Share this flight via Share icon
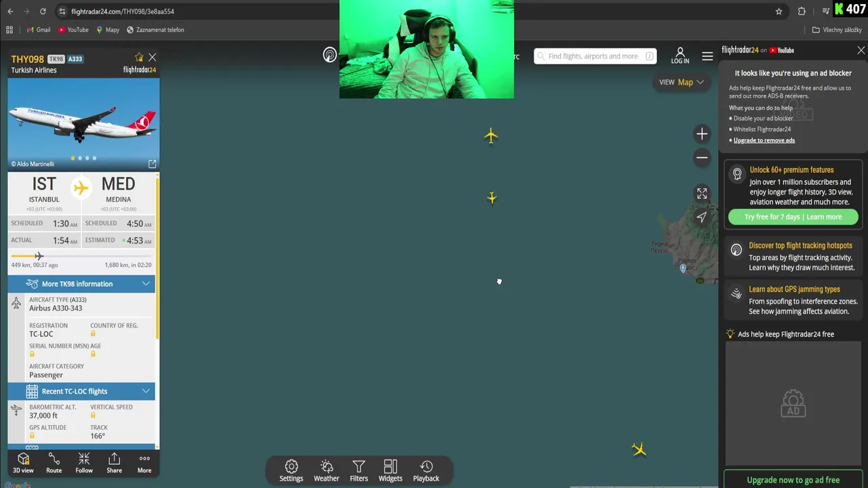 114,464
